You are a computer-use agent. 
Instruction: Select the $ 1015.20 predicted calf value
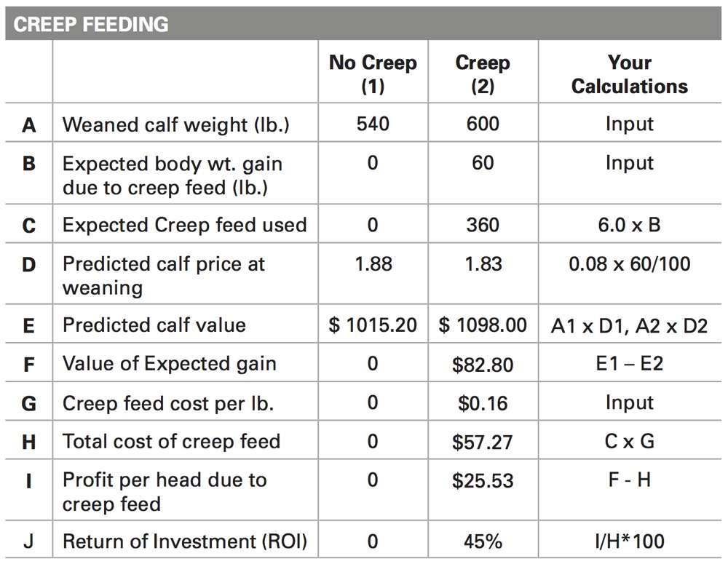373,325
